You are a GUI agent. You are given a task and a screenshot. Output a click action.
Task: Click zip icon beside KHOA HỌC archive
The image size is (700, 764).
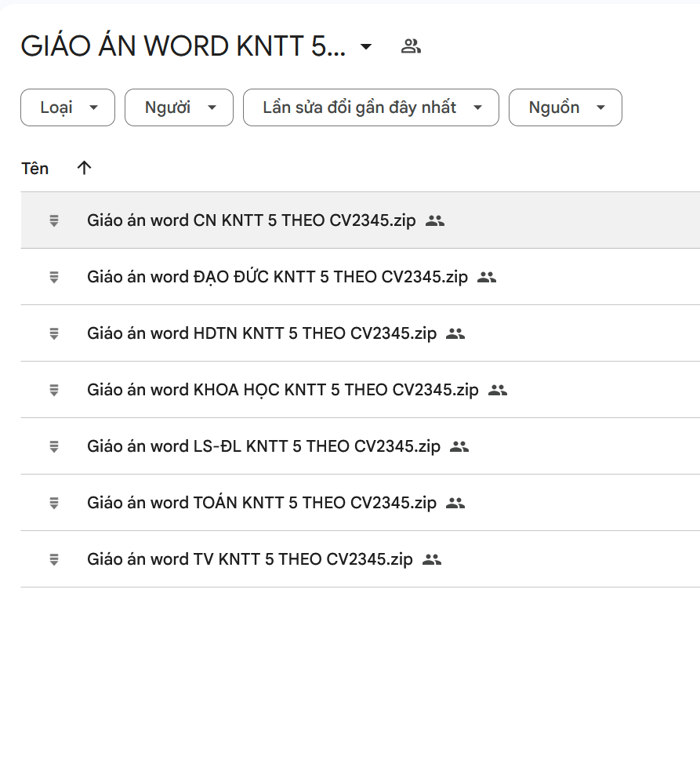pos(54,390)
